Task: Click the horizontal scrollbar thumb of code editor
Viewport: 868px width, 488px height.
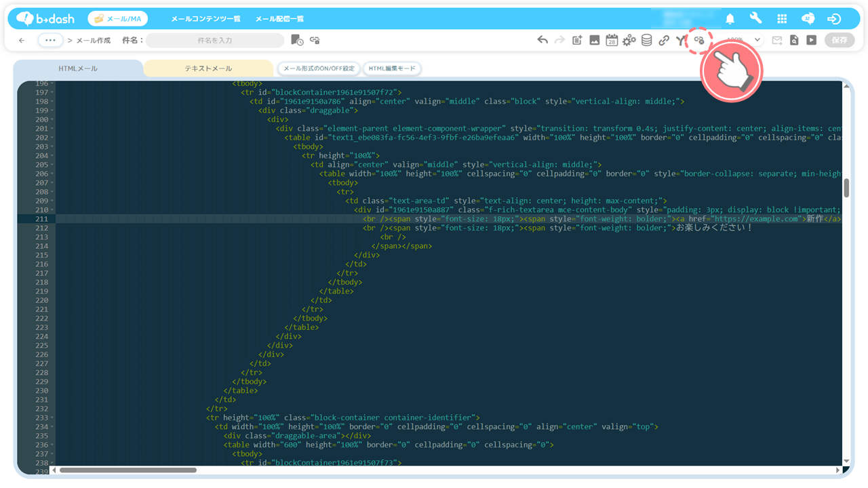Action: (127, 470)
